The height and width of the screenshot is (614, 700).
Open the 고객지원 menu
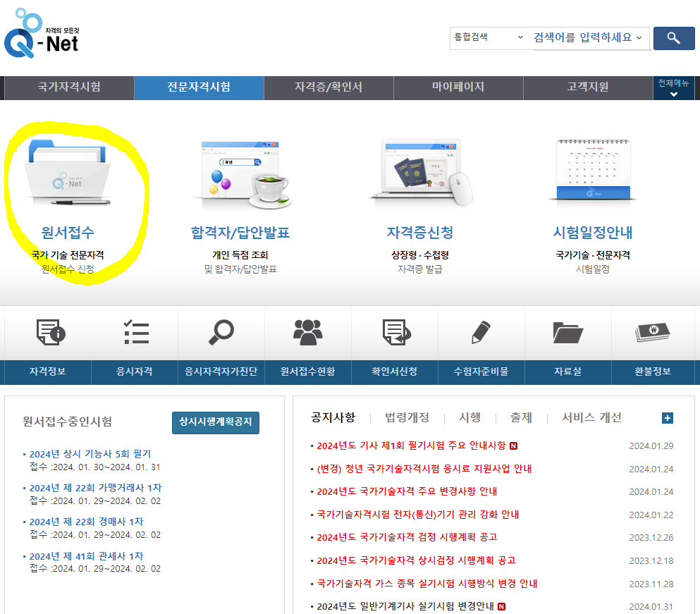coord(587,87)
